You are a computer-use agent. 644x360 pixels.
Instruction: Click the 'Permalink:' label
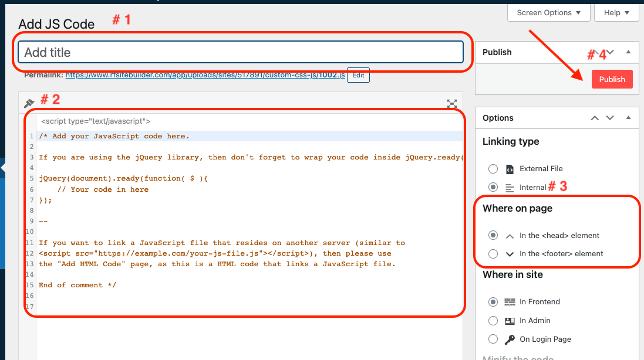pos(43,75)
